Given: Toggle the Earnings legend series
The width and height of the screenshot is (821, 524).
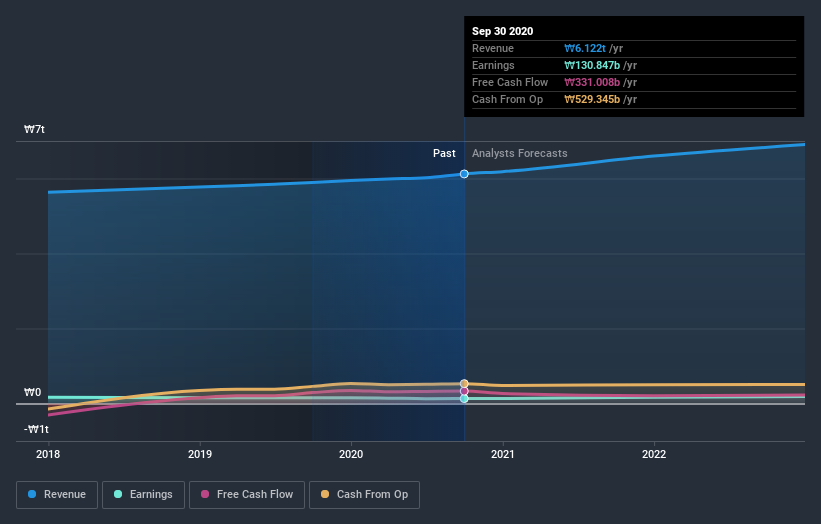Looking at the screenshot, I should coord(143,495).
